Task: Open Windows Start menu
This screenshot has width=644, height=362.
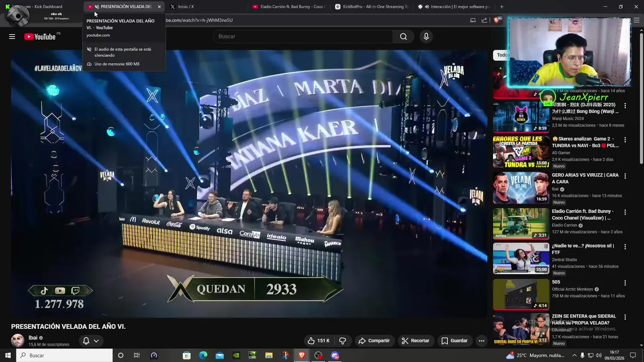Action: pos(9,355)
